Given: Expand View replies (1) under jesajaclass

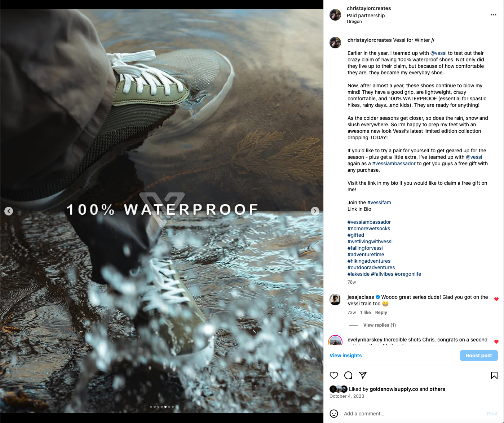Looking at the screenshot, I should tap(379, 325).
